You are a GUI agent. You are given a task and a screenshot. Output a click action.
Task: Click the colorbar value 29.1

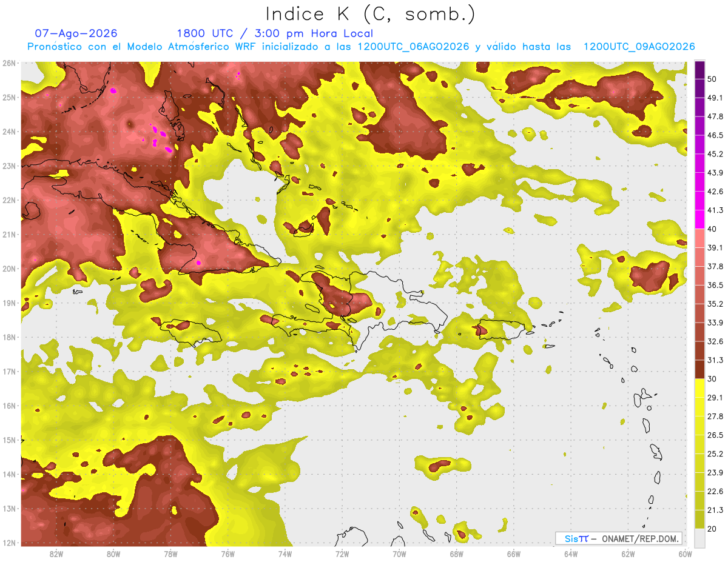click(715, 397)
